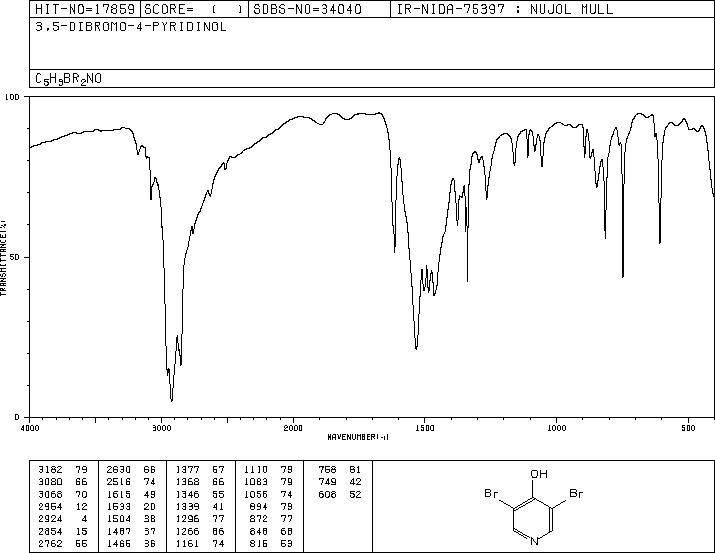Select peak table entry 1296
This screenshot has height=553, width=715.
(x=200, y=519)
